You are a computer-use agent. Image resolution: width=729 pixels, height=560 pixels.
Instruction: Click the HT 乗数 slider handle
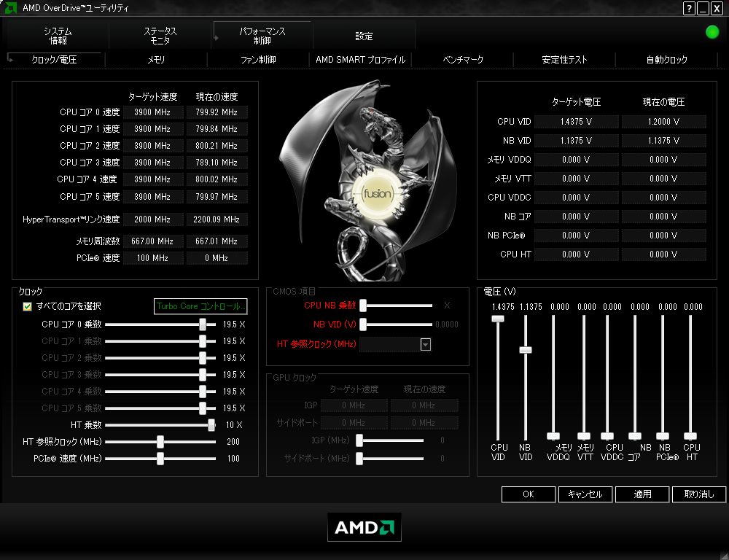tap(211, 424)
